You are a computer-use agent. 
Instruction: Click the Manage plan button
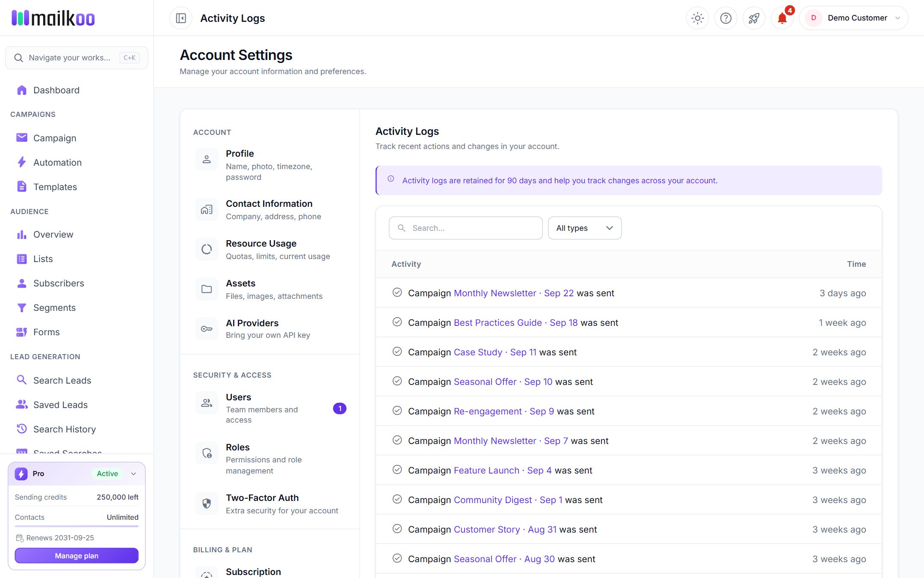77,556
